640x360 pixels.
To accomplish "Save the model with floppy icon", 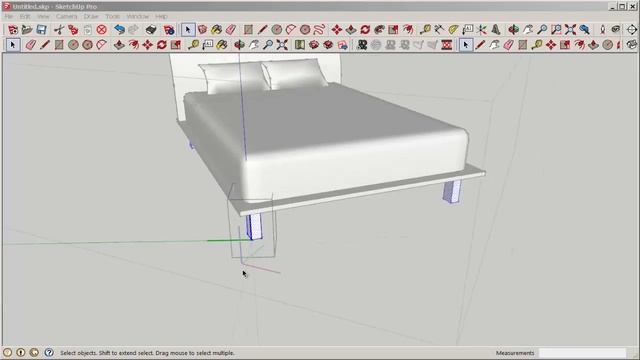I will pos(41,29).
